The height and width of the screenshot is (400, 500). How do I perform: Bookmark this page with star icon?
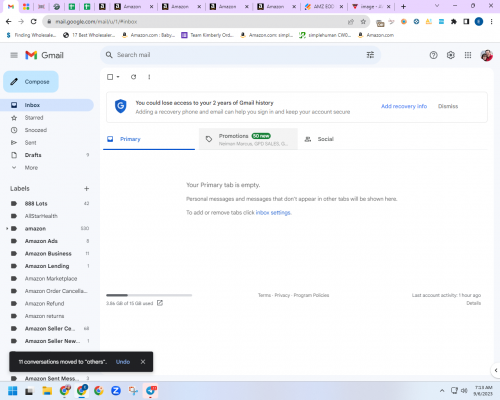[363, 22]
